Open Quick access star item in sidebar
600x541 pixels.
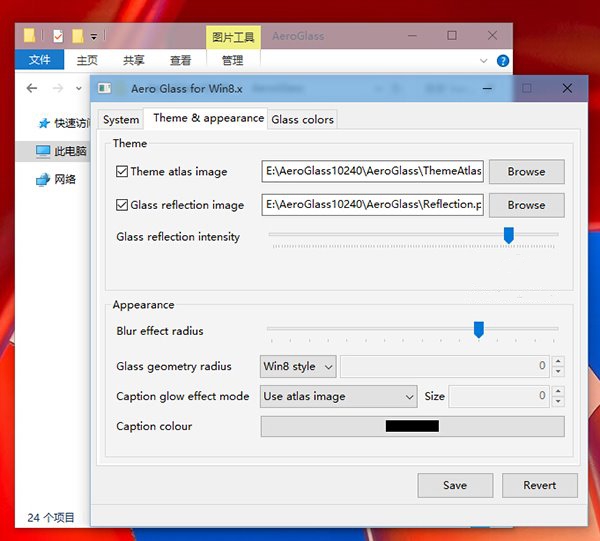point(65,123)
